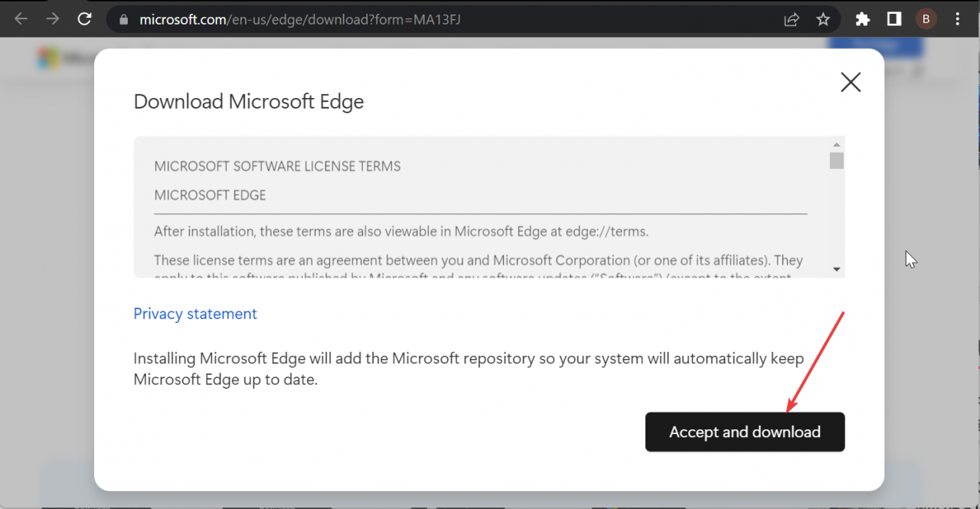Image resolution: width=980 pixels, height=509 pixels.
Task: Click Accept and download
Action: [x=744, y=432]
